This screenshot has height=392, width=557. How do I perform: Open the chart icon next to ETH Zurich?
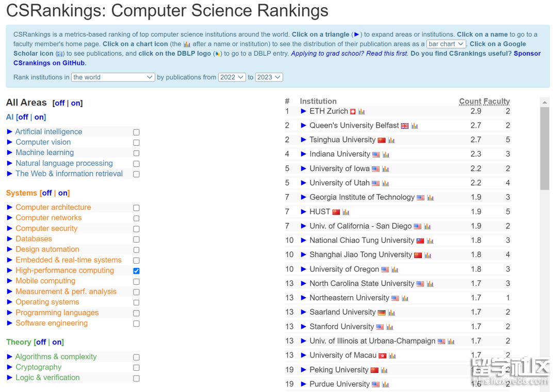pyautogui.click(x=361, y=112)
